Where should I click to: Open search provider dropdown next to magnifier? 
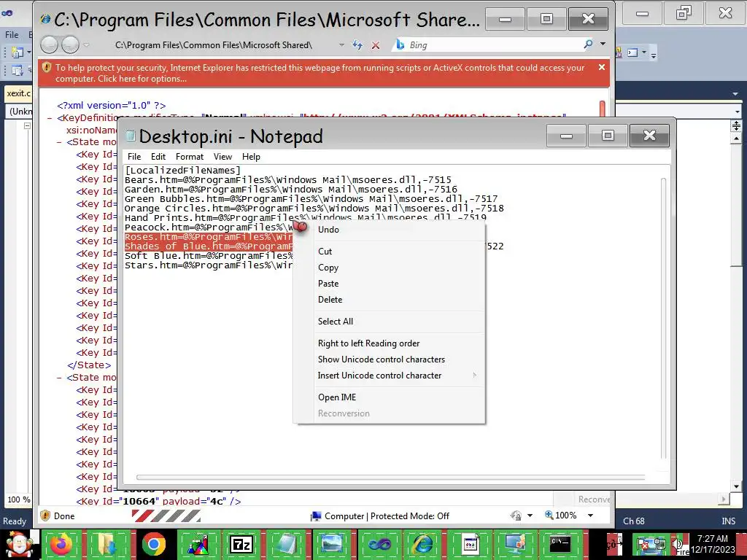[603, 44]
